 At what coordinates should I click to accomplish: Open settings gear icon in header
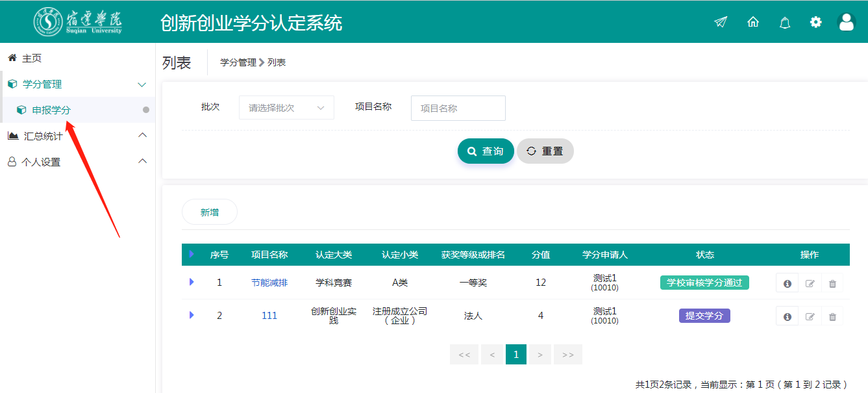815,22
